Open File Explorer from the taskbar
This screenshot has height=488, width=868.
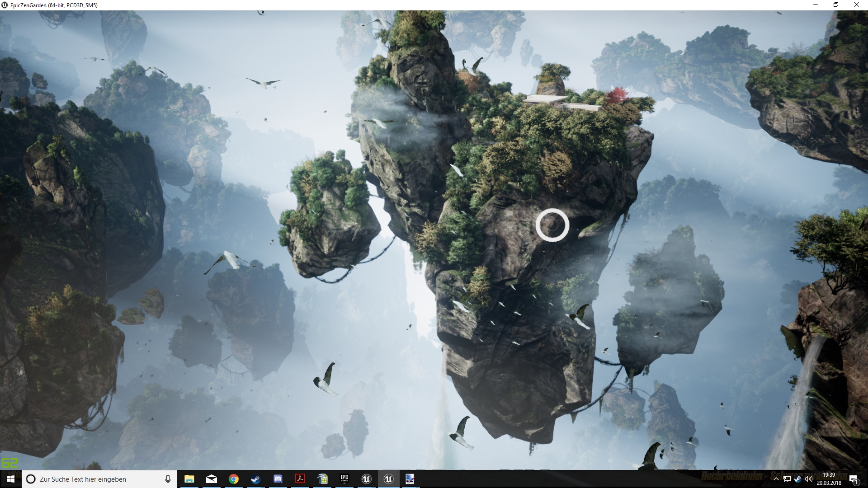pyautogui.click(x=189, y=479)
